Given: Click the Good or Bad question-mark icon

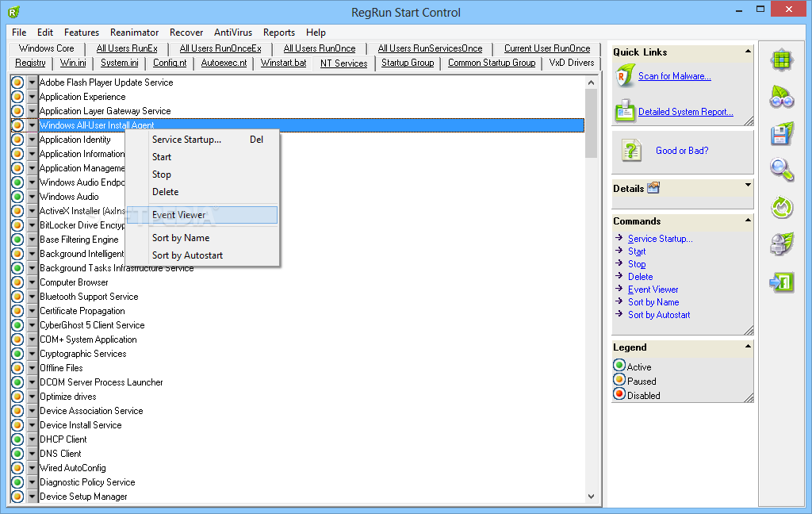Looking at the screenshot, I should (631, 151).
